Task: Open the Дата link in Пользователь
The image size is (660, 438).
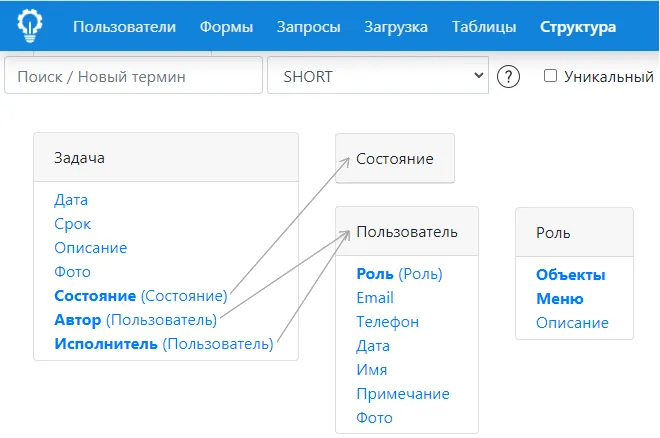Action: click(373, 346)
